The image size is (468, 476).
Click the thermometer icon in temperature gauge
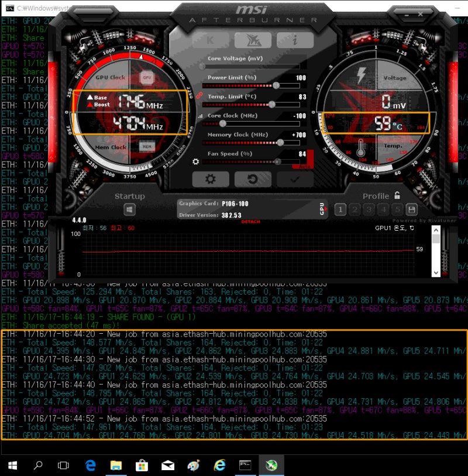click(x=360, y=148)
